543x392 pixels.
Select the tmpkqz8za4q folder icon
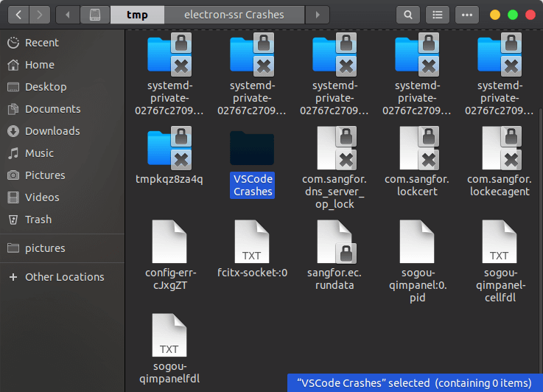coord(169,148)
